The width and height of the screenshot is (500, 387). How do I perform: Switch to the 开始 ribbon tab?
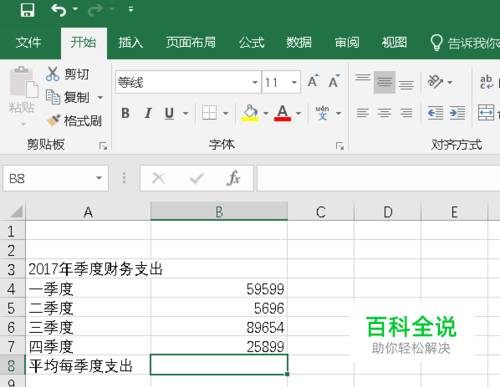84,43
